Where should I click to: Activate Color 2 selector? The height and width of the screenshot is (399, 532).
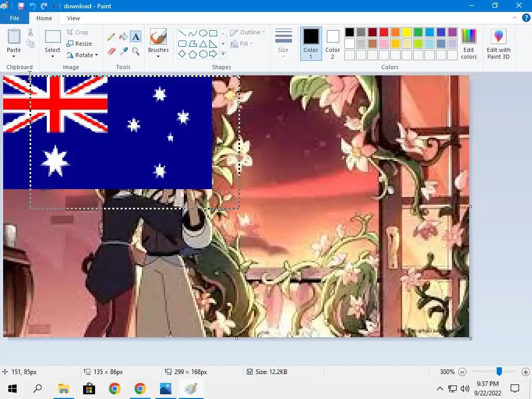pyautogui.click(x=332, y=44)
